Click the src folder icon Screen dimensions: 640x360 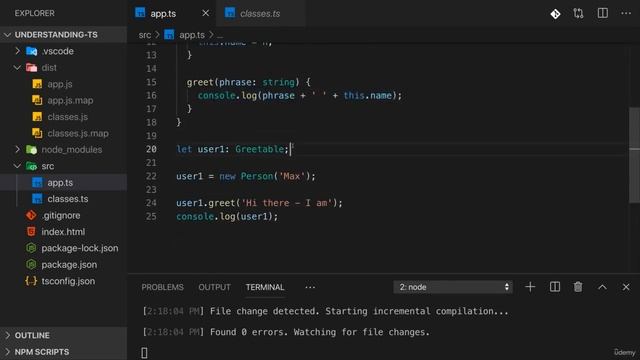point(31,166)
